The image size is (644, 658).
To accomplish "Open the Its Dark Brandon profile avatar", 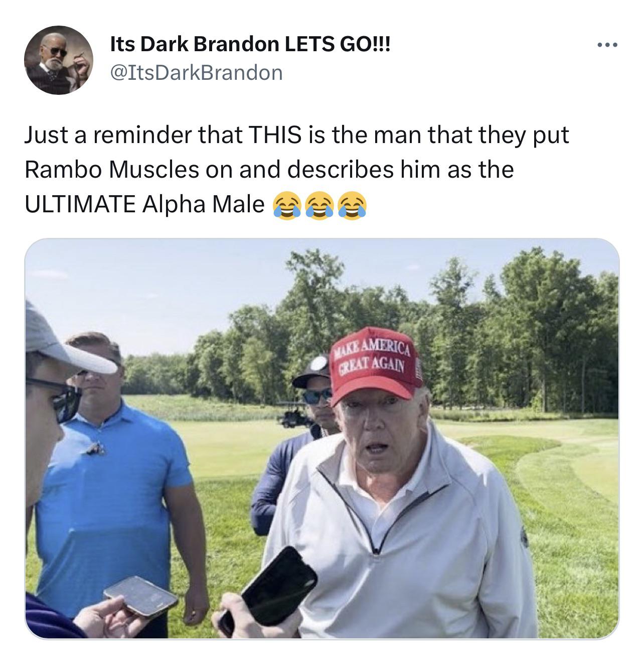I will coord(59,60).
